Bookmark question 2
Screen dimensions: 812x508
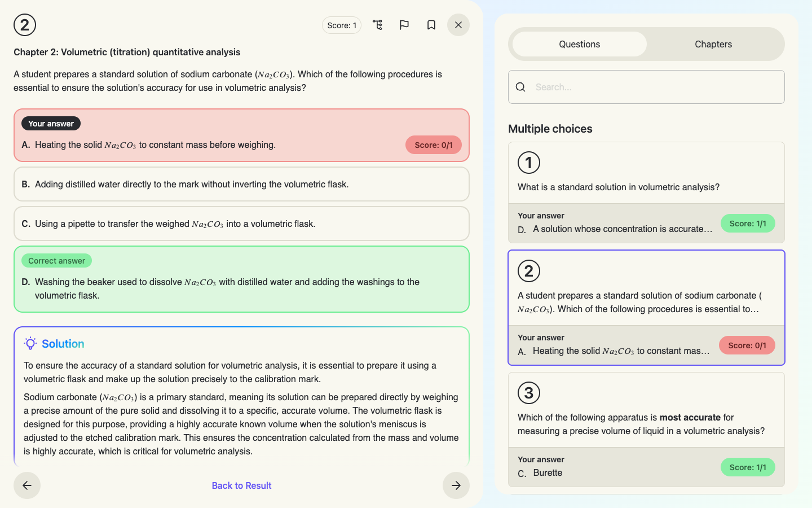431,25
